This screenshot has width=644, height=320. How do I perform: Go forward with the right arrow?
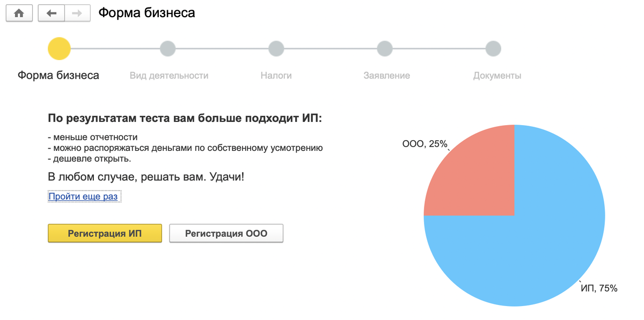[77, 13]
